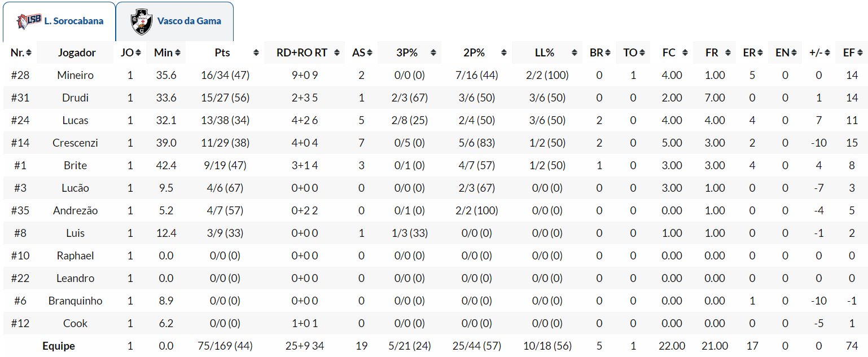This screenshot has height=357, width=868.
Task: Click the L. Sorocabana team logo
Action: click(29, 21)
